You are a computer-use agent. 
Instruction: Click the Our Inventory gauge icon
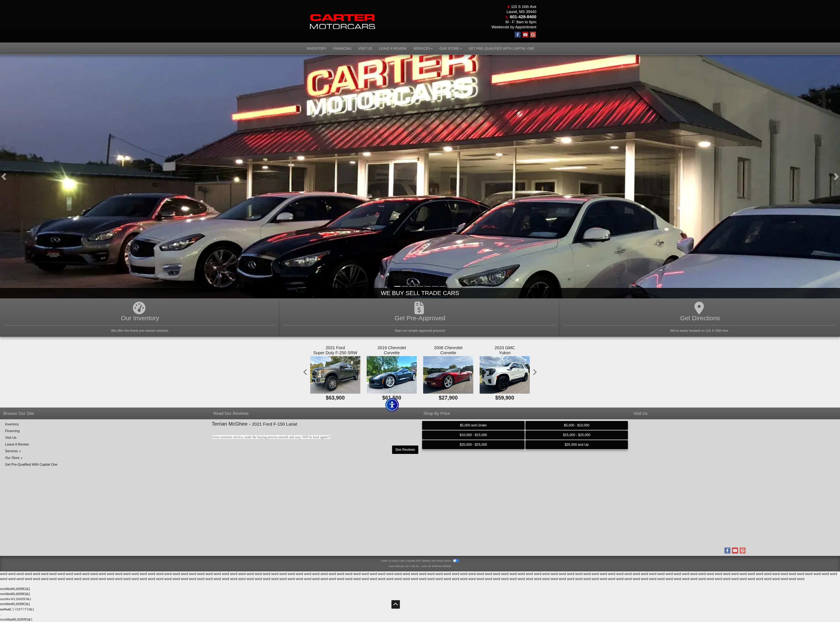point(139,308)
